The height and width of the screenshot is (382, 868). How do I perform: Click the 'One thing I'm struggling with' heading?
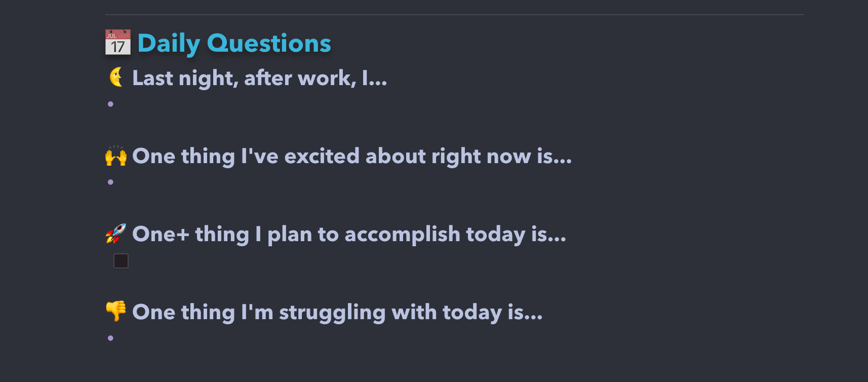click(x=337, y=313)
